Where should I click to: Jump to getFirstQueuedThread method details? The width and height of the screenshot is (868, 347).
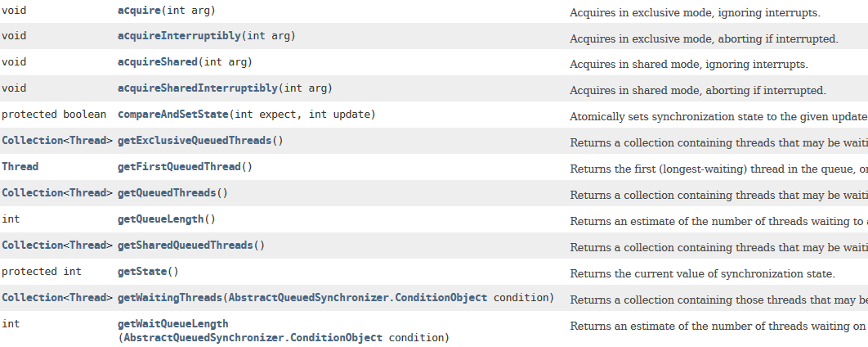point(179,167)
